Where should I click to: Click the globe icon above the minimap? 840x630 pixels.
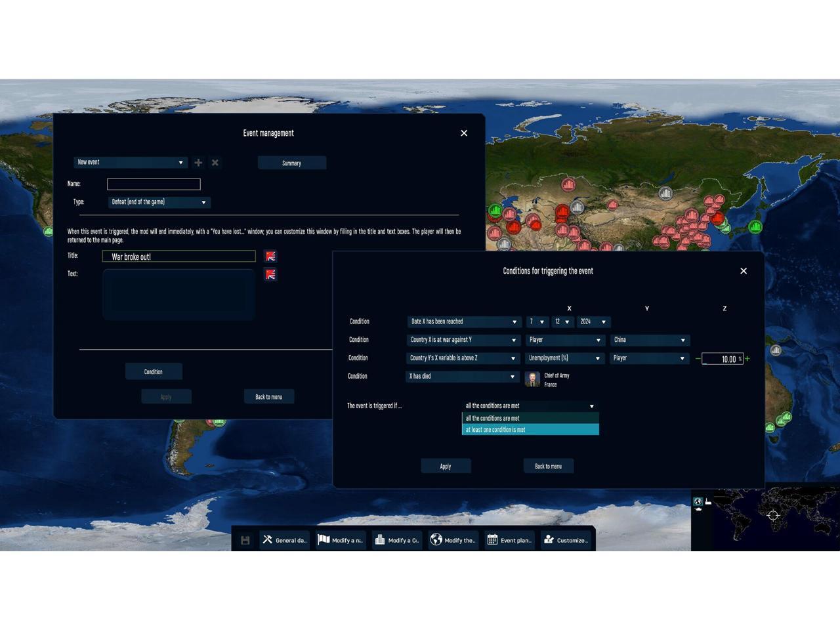click(x=698, y=501)
